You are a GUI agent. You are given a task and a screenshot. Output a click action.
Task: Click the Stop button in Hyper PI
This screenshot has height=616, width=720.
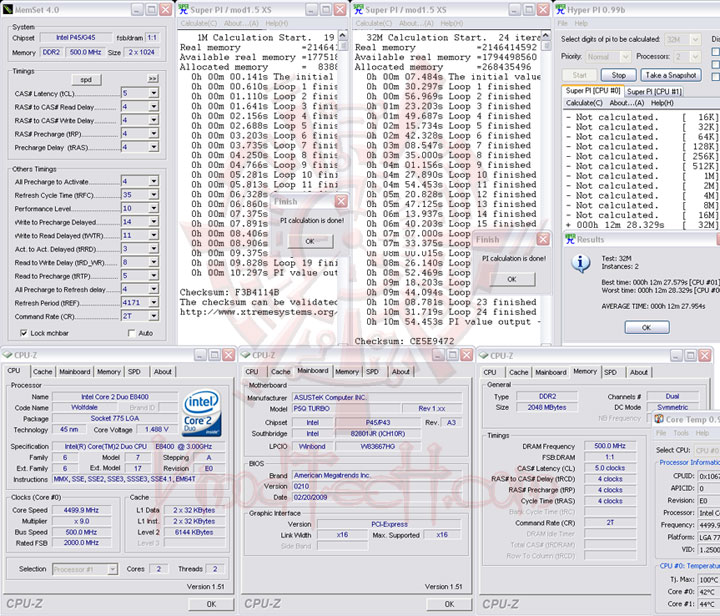(x=619, y=75)
